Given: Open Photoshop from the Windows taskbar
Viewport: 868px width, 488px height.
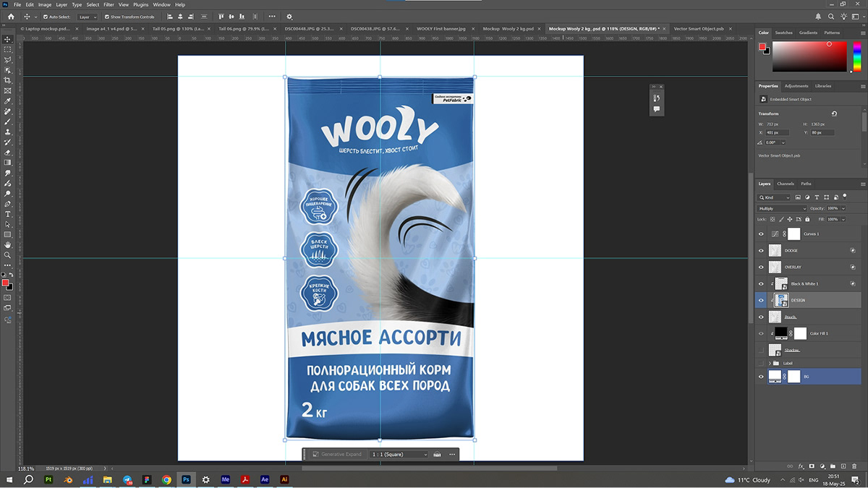Looking at the screenshot, I should pyautogui.click(x=186, y=479).
